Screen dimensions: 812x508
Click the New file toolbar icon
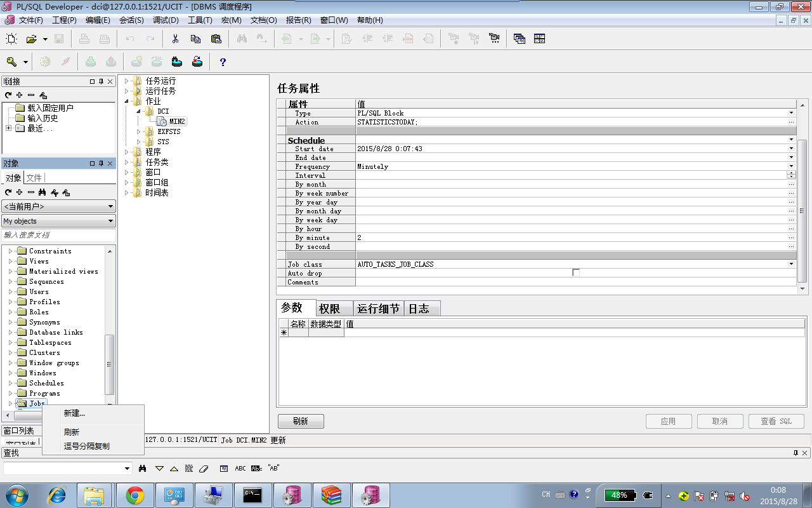tap(11, 39)
